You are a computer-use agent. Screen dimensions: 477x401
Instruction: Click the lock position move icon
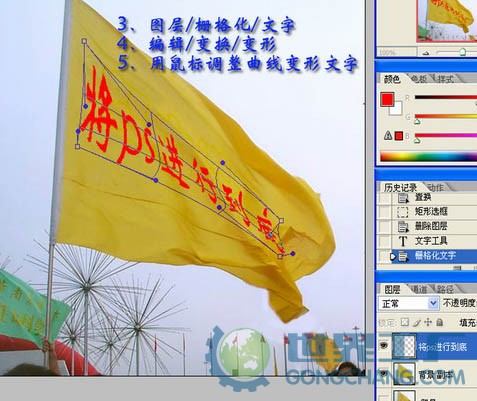point(428,322)
